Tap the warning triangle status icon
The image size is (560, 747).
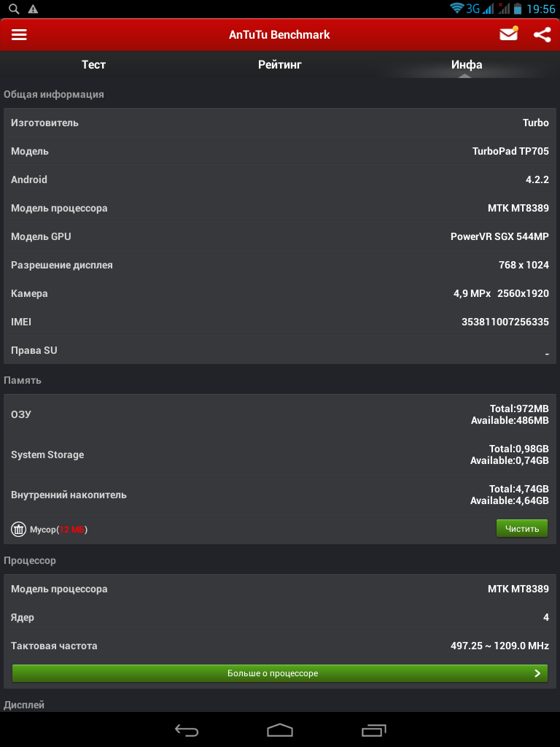click(x=33, y=9)
